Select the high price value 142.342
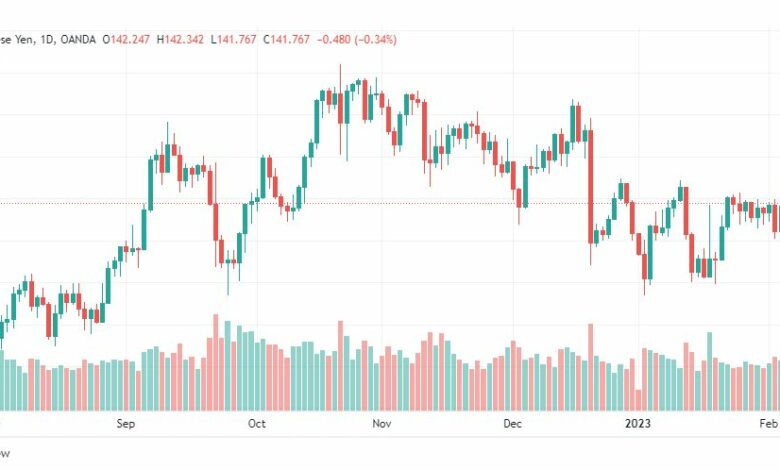Screen dimensions: 780x470 [184, 39]
